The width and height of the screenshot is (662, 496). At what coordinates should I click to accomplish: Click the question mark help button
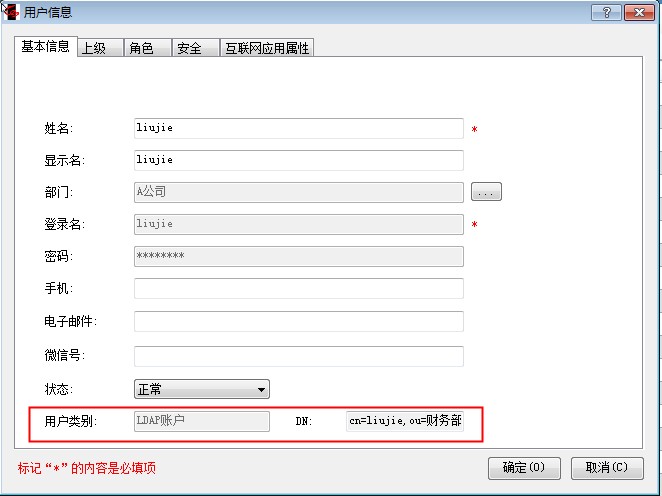point(605,12)
